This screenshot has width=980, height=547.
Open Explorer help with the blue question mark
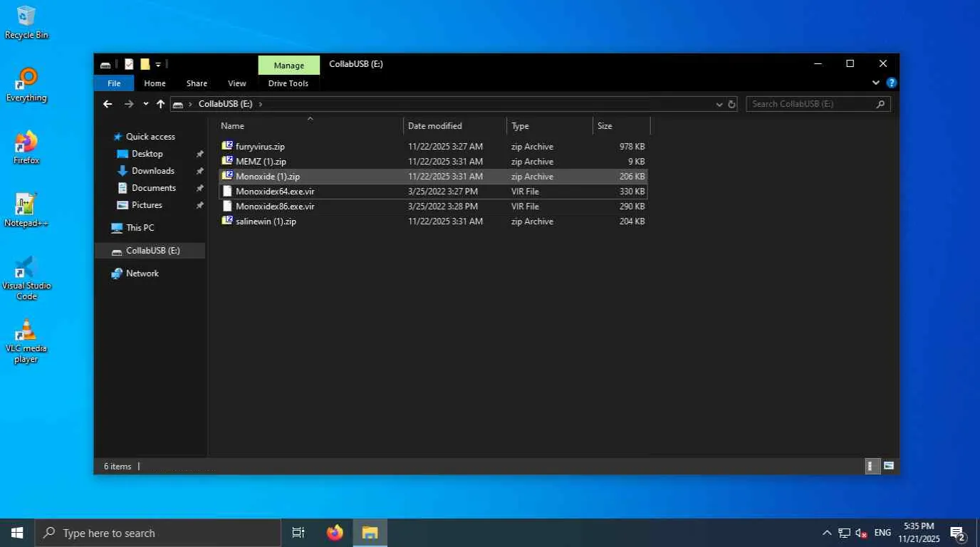(x=891, y=83)
